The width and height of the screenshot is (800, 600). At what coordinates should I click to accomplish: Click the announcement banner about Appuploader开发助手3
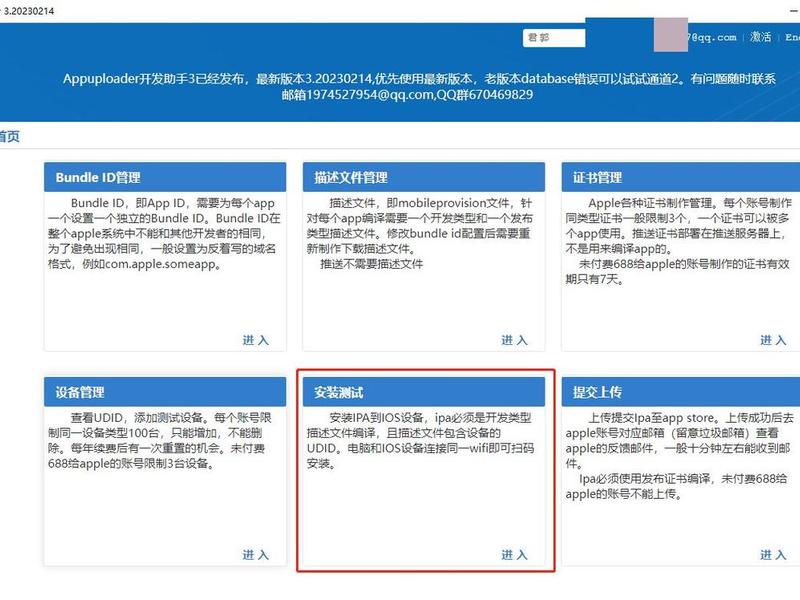[419, 86]
